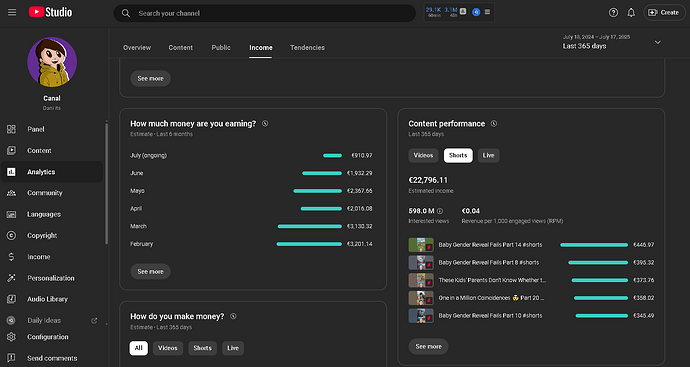Click the YouTube Studio logo
The height and width of the screenshot is (367, 690).
[x=51, y=12]
